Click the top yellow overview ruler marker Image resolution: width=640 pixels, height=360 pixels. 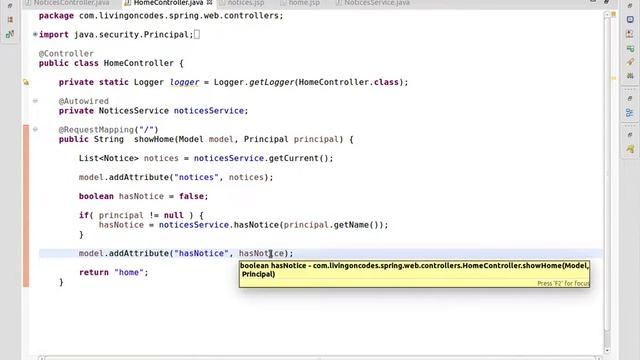[x=613, y=14]
